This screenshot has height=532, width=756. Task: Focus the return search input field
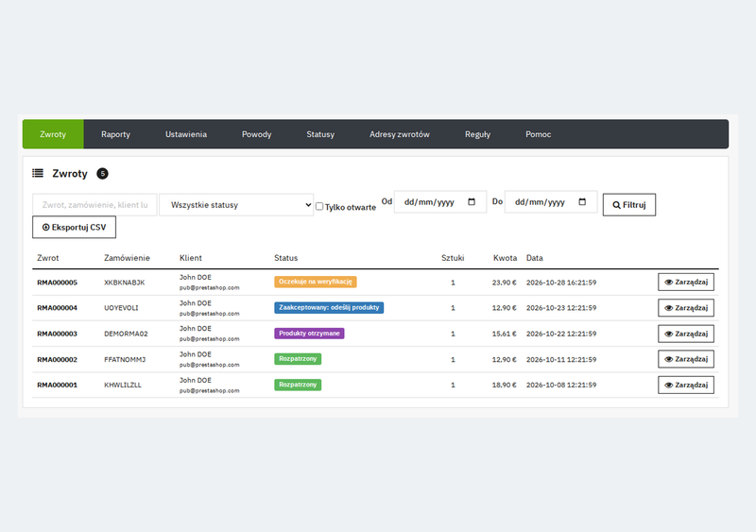(94, 205)
